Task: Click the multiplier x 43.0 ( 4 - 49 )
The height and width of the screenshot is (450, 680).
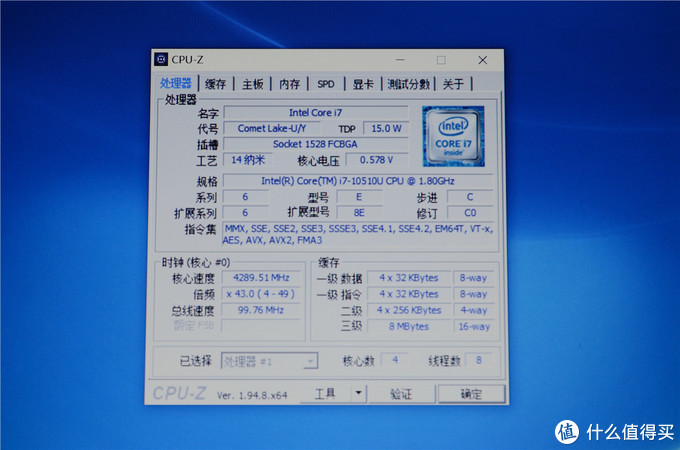Action: 261,294
